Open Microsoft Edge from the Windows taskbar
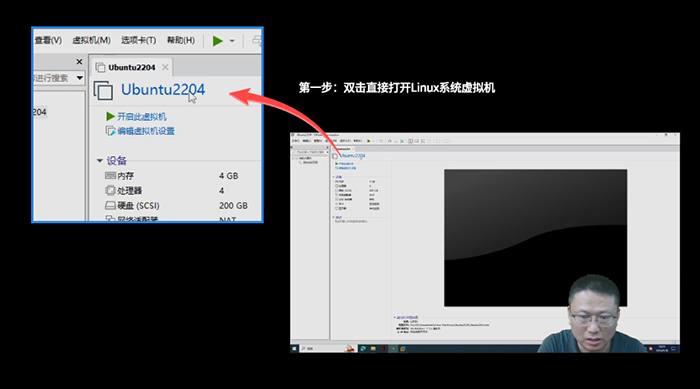 [x=363, y=348]
